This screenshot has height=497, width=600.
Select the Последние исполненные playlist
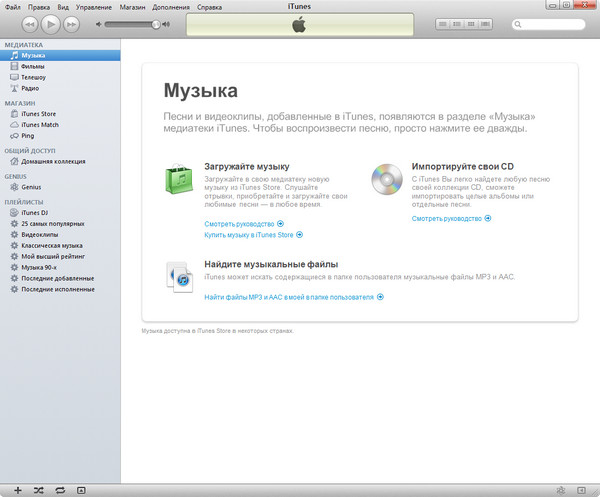[x=60, y=289]
